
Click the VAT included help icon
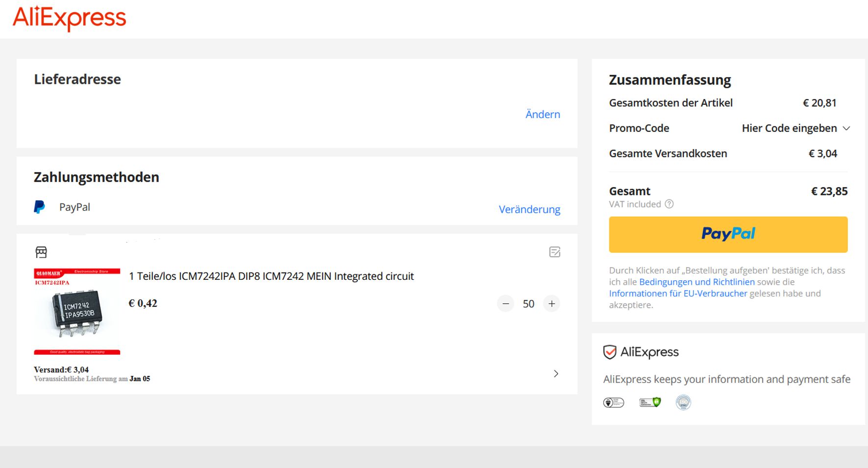(669, 204)
